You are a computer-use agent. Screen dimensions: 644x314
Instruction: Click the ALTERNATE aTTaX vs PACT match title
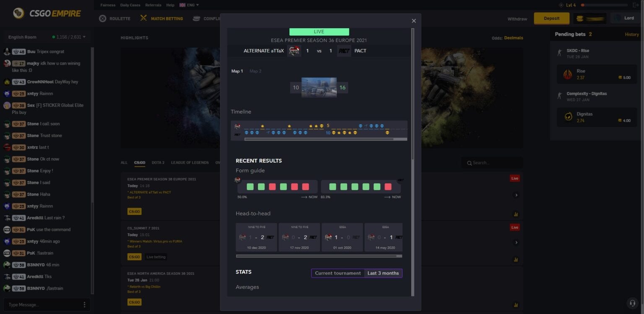tap(150, 192)
